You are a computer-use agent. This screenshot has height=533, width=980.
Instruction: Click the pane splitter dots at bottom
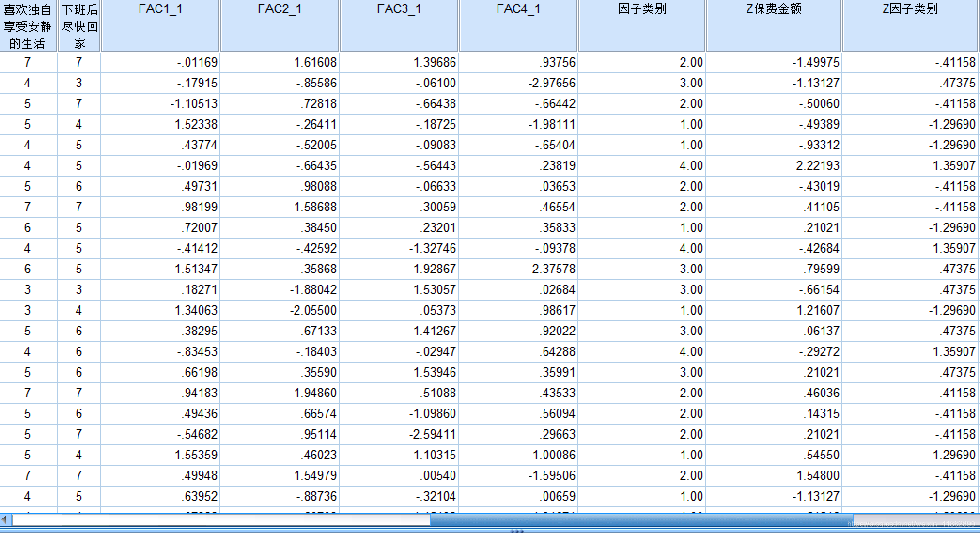517,531
